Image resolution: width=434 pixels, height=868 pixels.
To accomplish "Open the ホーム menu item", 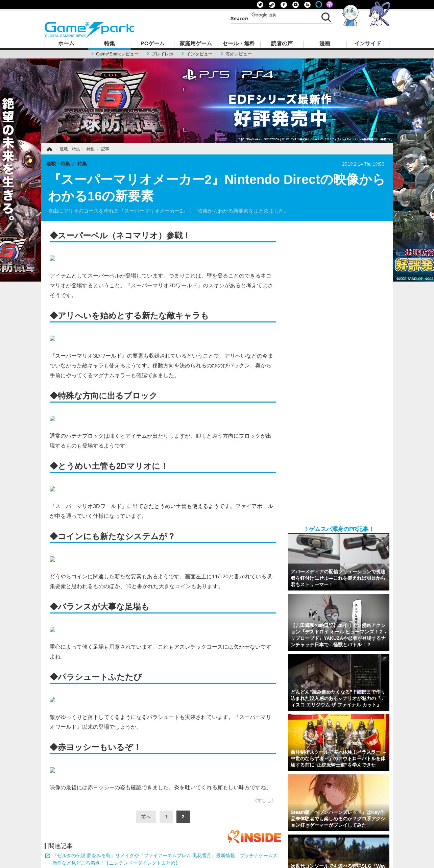I will [66, 44].
